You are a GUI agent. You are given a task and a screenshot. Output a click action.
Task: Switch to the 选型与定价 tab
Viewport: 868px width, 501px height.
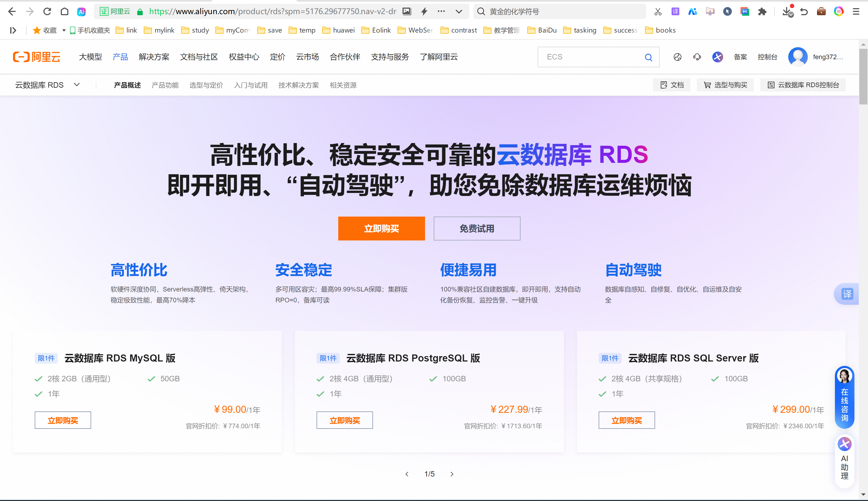(x=206, y=85)
